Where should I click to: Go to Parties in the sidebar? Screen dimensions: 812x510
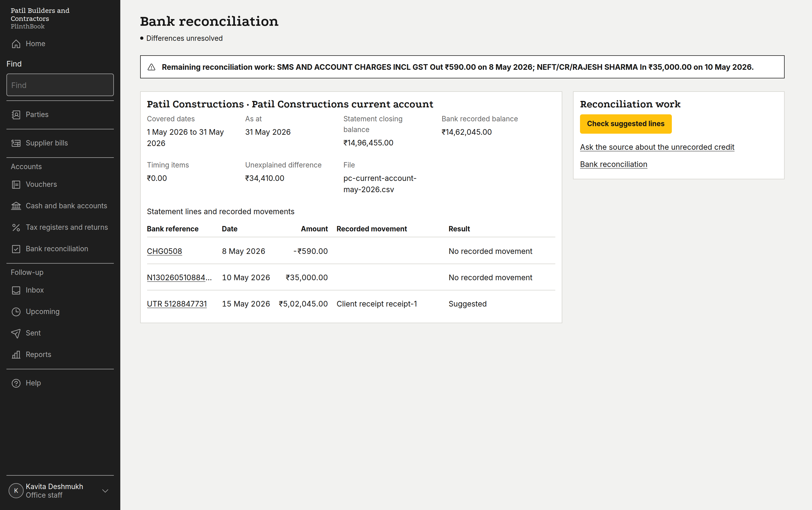pos(37,115)
